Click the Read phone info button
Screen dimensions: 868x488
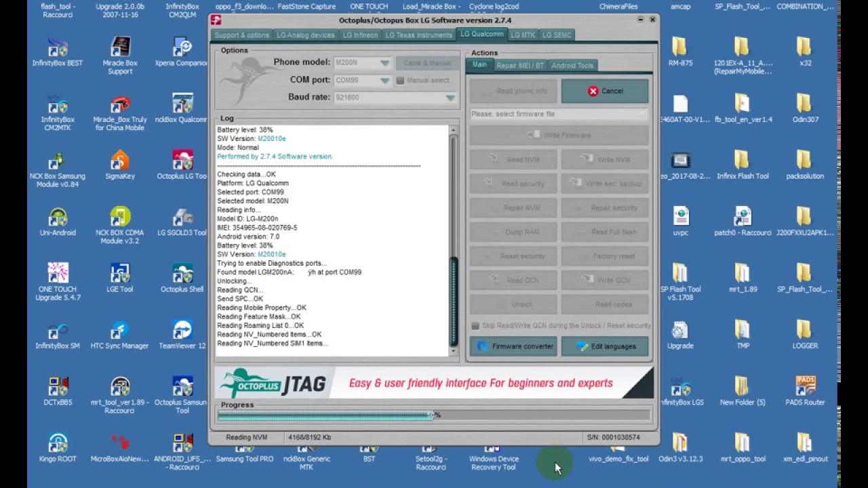(x=513, y=91)
